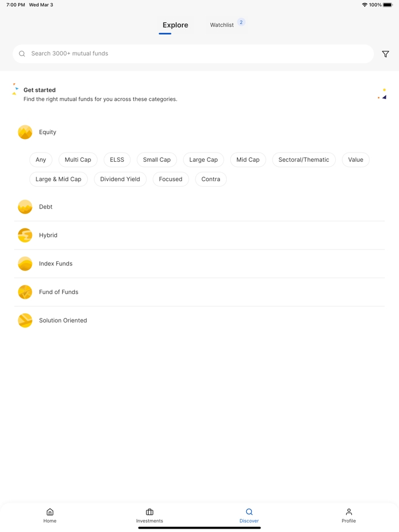Select the Solution Oriented icon
Image resolution: width=399 pixels, height=532 pixels.
click(x=25, y=321)
